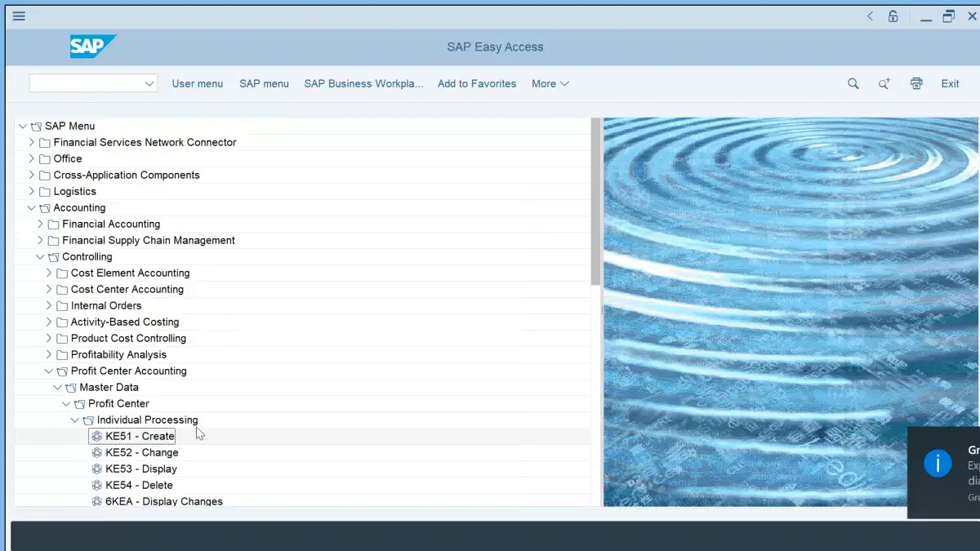Open the hamburger menu icon
980x551 pixels.
(19, 16)
